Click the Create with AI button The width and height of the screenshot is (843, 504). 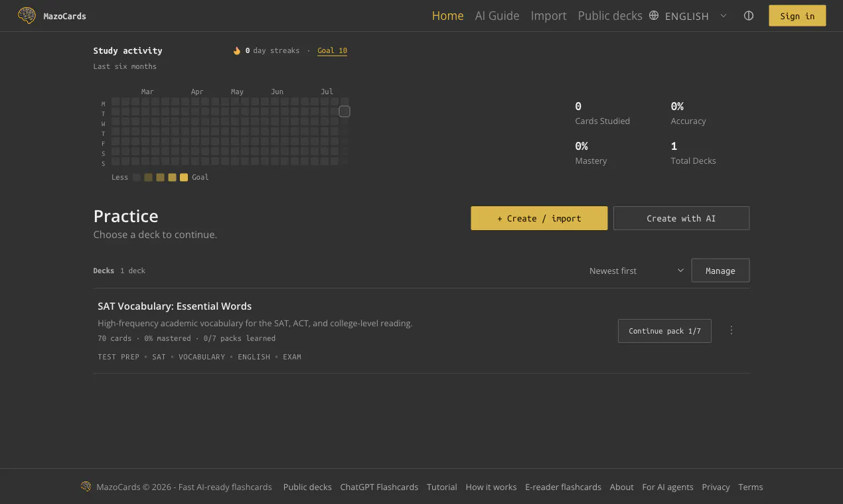point(681,218)
